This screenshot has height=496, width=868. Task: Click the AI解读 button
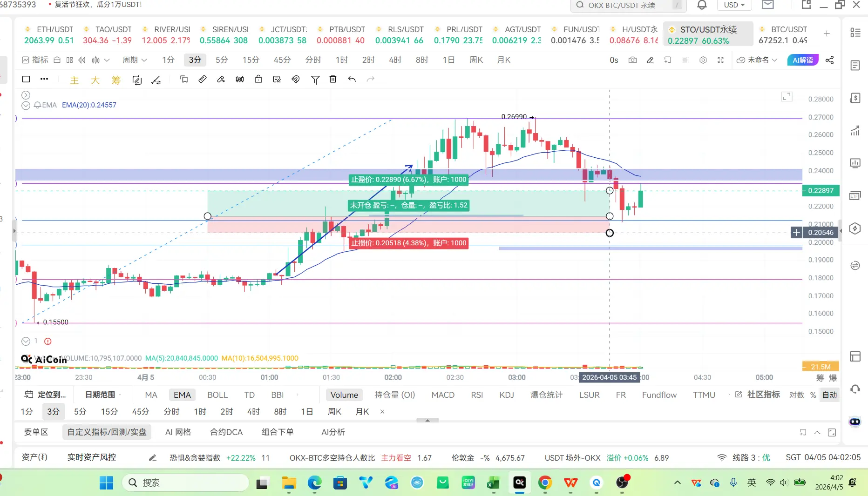[803, 60]
